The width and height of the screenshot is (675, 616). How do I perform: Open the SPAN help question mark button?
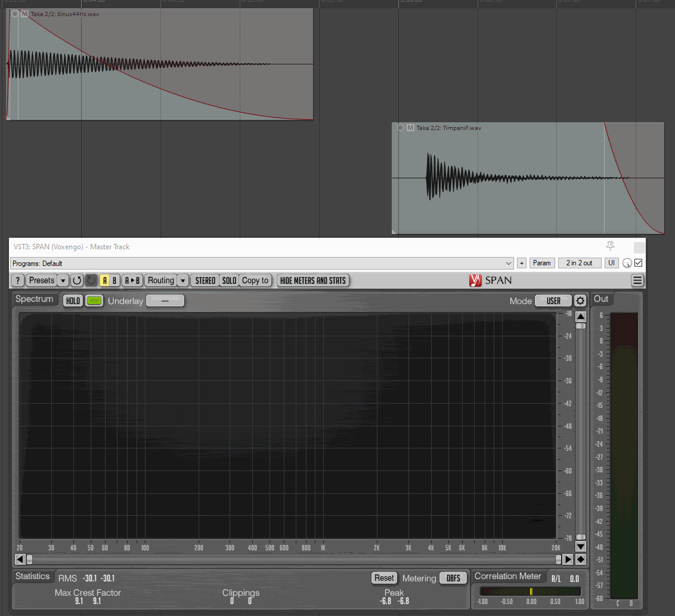pos(18,280)
